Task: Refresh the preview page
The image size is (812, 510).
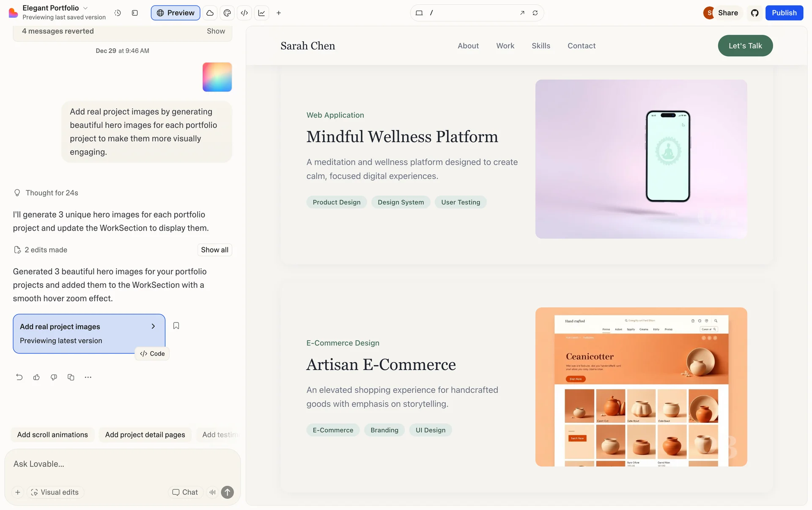Action: 535,13
